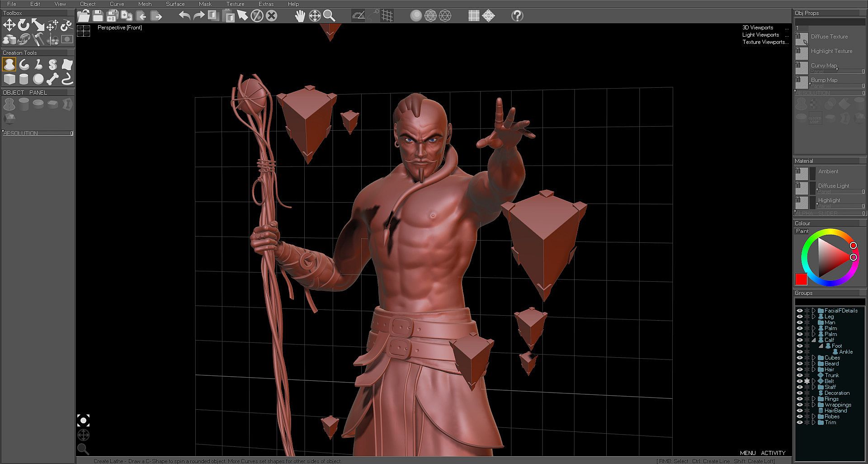Hide the Beard group with eye icon
This screenshot has height=464, width=868.
(799, 364)
